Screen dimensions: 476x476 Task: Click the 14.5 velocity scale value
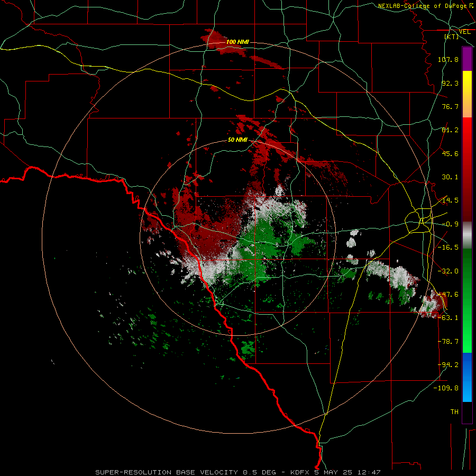[450, 200]
